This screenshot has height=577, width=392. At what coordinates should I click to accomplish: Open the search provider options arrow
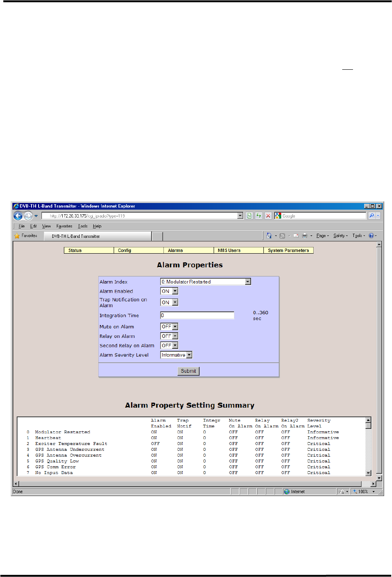(378, 216)
